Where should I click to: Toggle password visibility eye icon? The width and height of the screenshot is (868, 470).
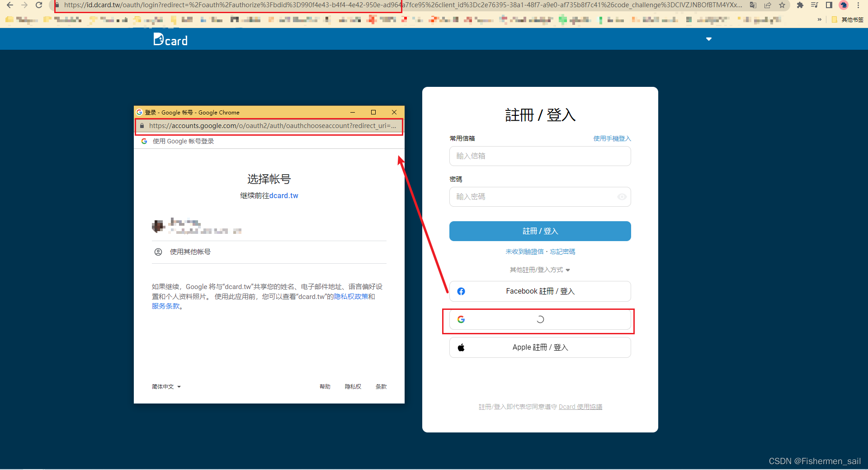click(622, 197)
